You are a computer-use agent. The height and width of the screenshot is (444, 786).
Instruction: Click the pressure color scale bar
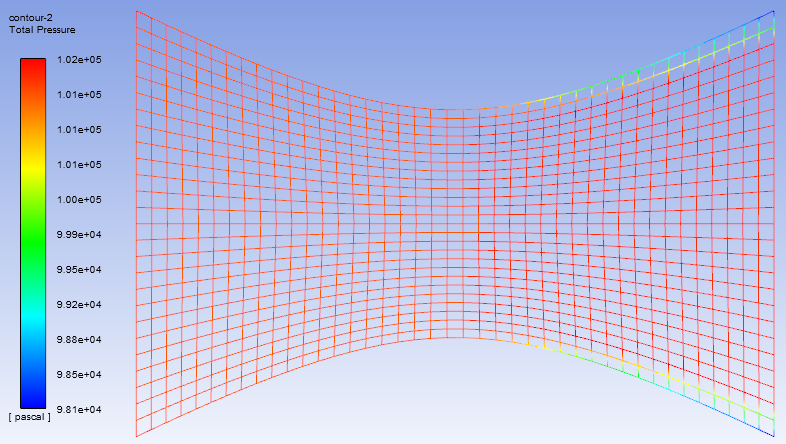pos(33,234)
